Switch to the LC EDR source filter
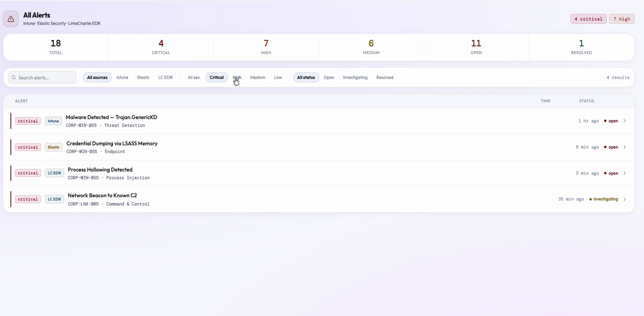 pyautogui.click(x=166, y=77)
